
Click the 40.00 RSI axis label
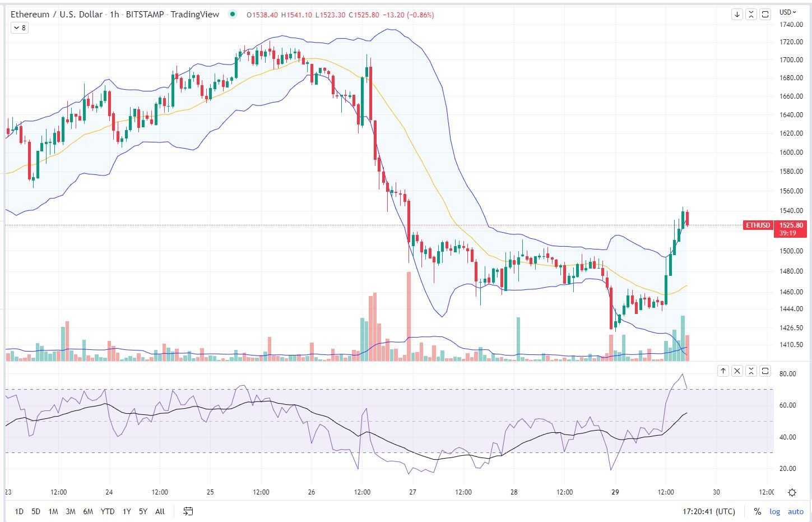(787, 437)
